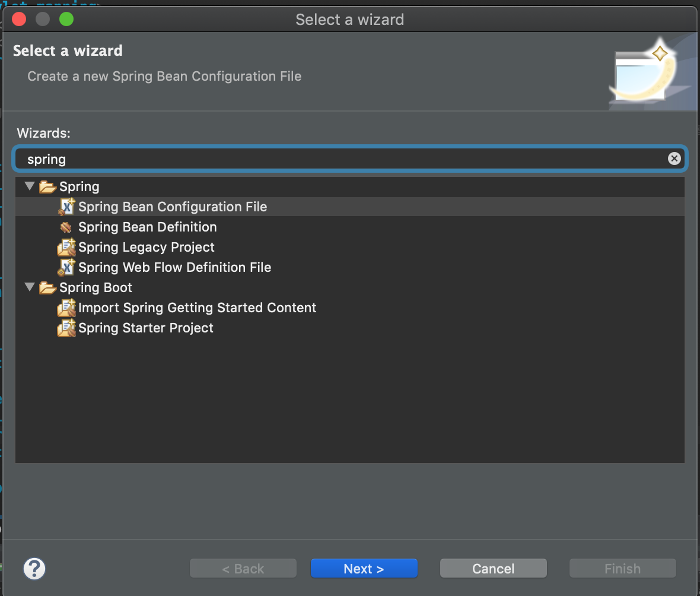Click the Spring Legacy Project icon

[66, 247]
